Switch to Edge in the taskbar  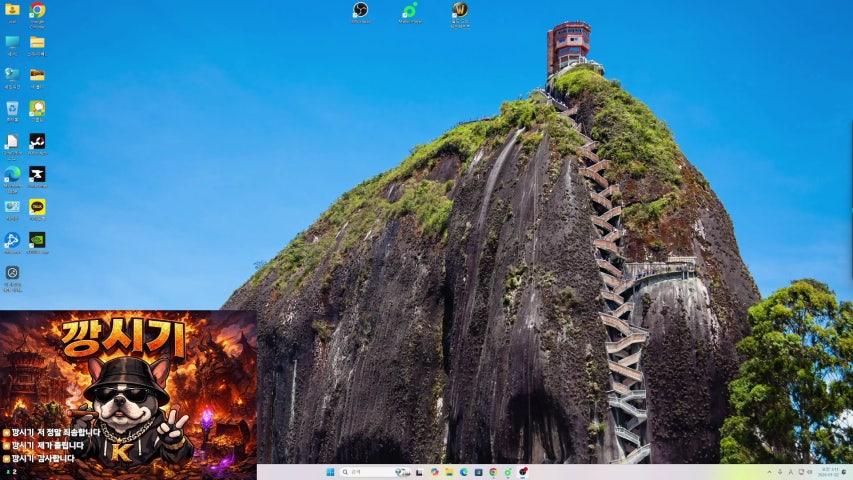[463, 472]
